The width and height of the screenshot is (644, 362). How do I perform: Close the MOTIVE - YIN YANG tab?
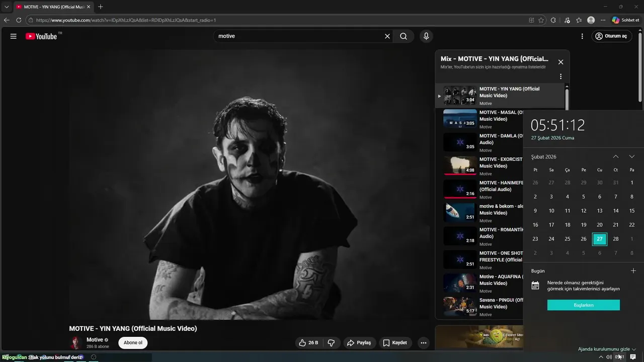pos(89,7)
